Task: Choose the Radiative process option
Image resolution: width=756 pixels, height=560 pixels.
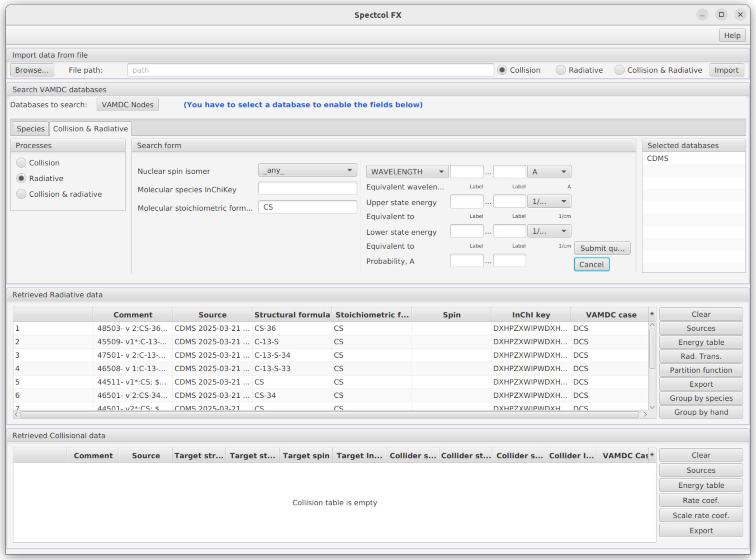Action: click(21, 178)
